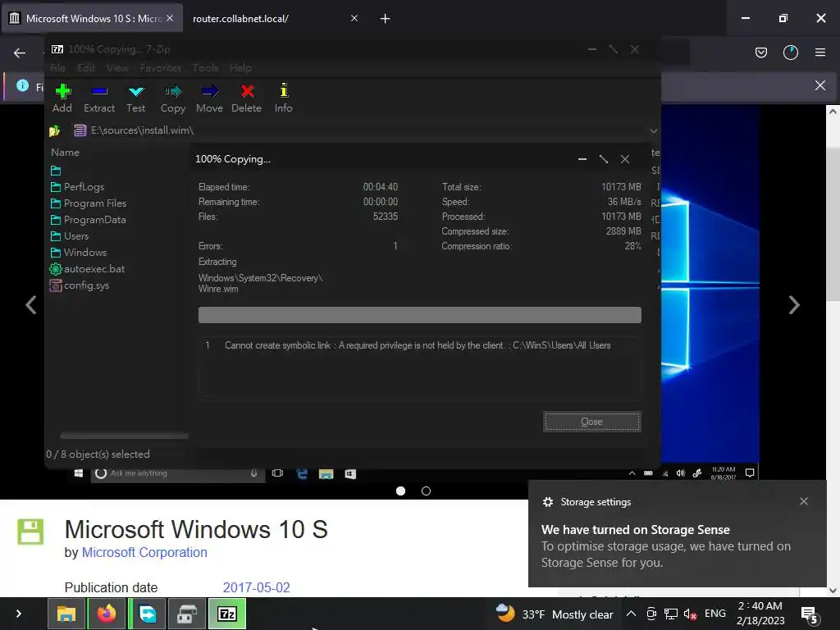Select the Users folder

(x=70, y=236)
